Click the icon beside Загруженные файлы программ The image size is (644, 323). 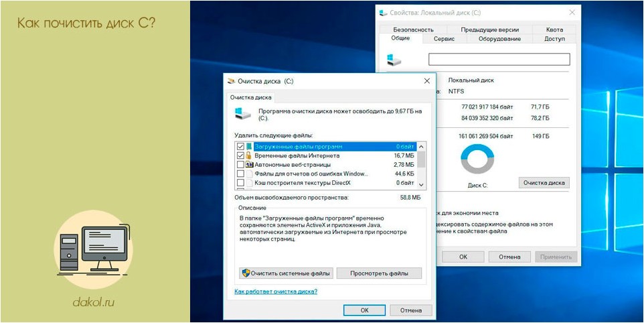click(x=248, y=147)
